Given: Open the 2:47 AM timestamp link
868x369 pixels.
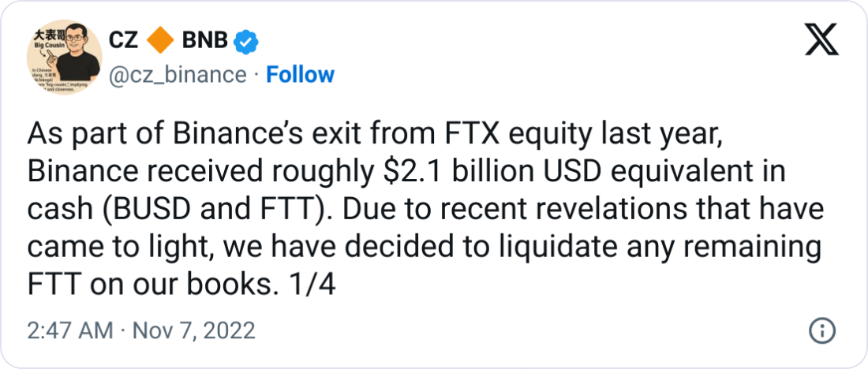Looking at the screenshot, I should click(x=70, y=330).
